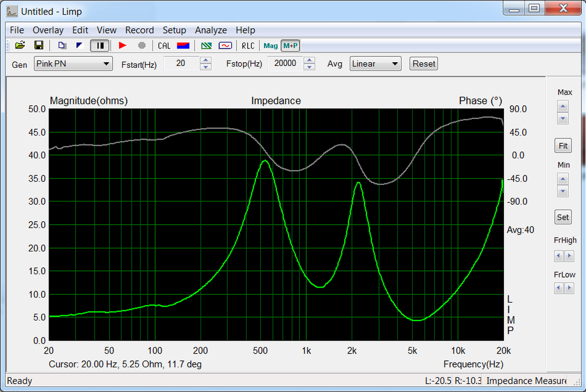Switch to the Mag magnitude-only view

tap(271, 45)
